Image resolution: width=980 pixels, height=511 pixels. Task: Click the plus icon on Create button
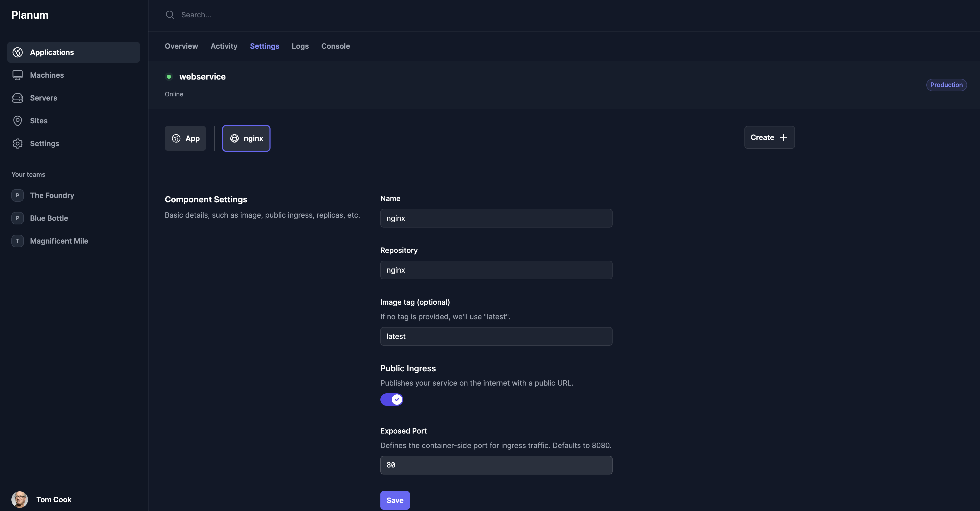(783, 137)
